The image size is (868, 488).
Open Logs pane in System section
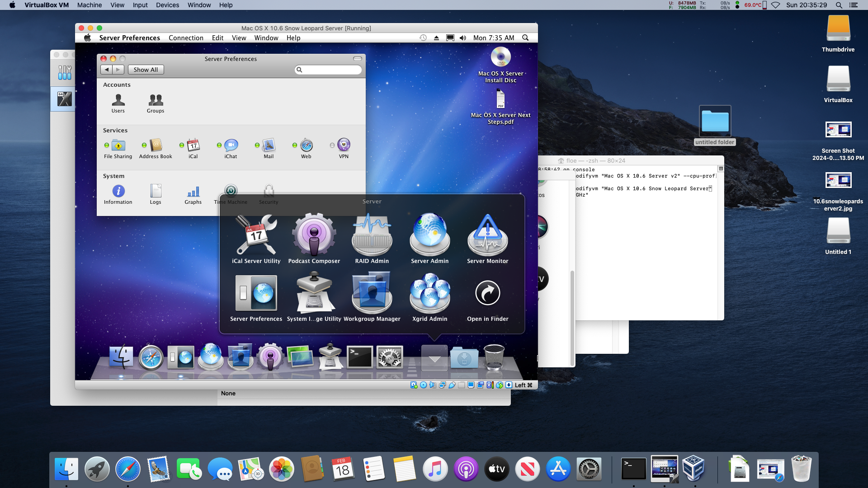[156, 194]
